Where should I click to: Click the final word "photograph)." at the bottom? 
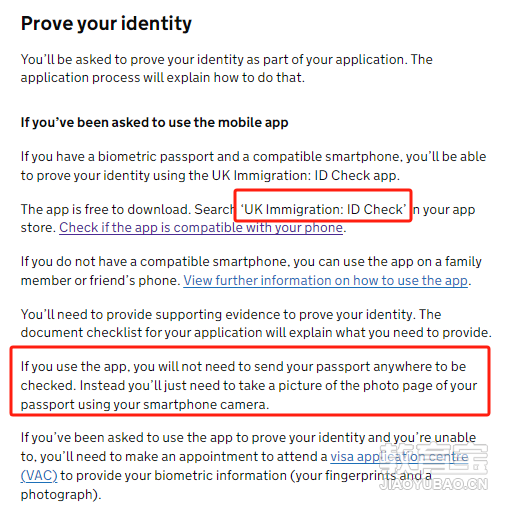point(61,495)
